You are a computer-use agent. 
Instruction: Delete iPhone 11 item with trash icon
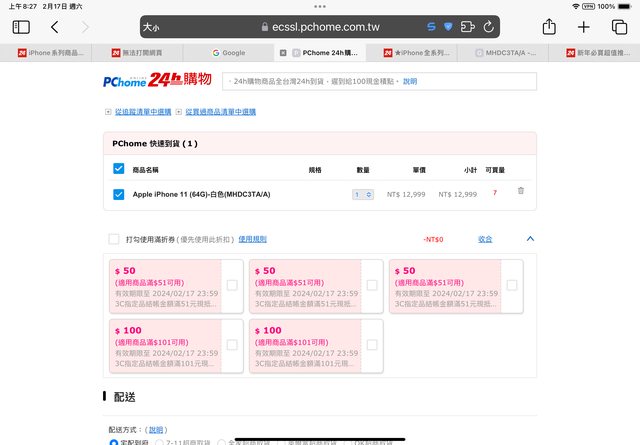click(520, 191)
